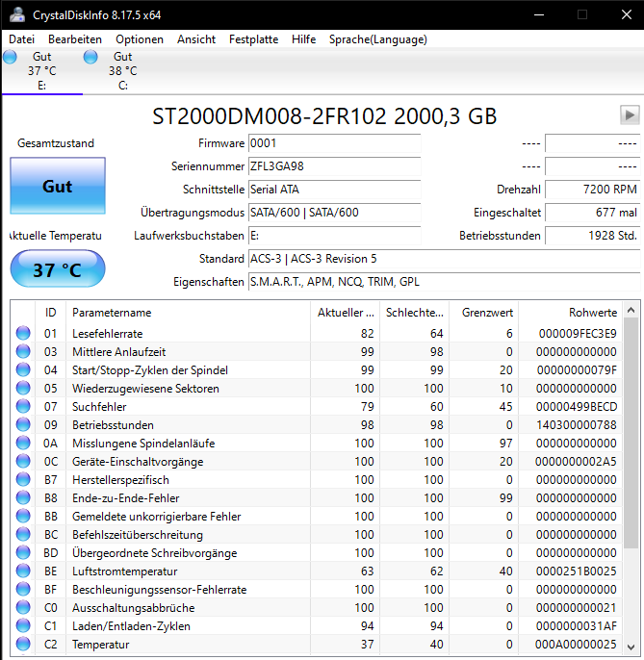The image size is (644, 660).
Task: Click status orb of Start/Stopp-Zyklen row
Action: (x=23, y=369)
